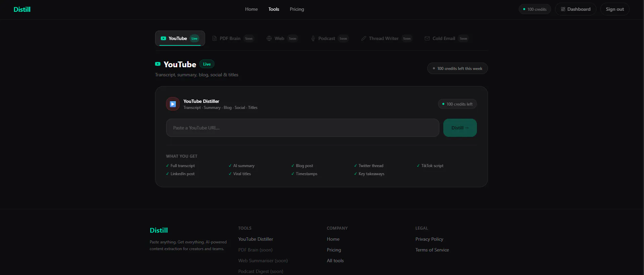This screenshot has height=275, width=644.
Task: Select the Podcast tab
Action: point(330,38)
